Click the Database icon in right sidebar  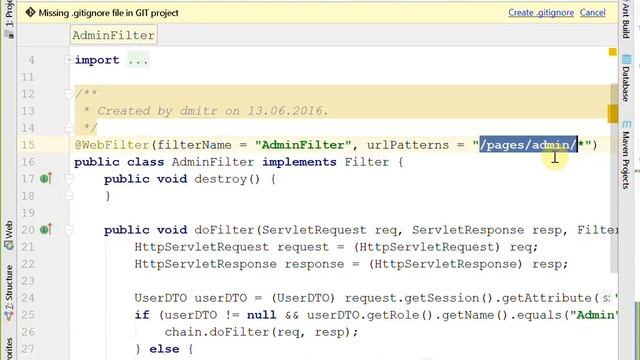pos(627,60)
